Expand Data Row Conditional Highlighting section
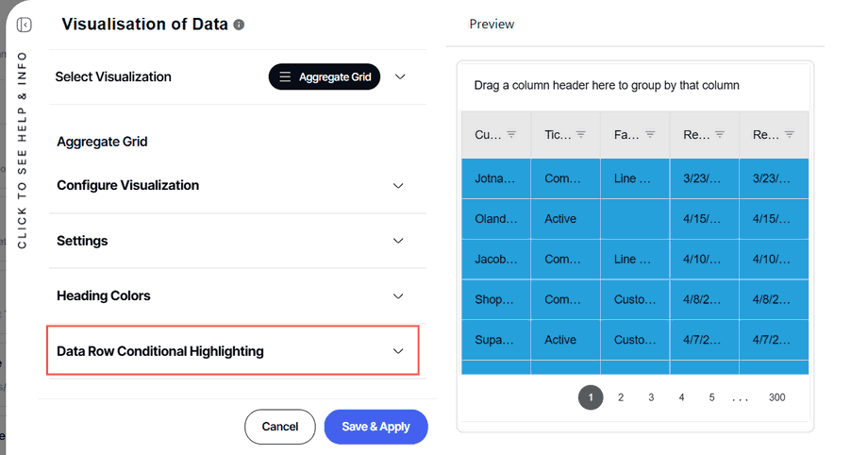 (x=398, y=351)
